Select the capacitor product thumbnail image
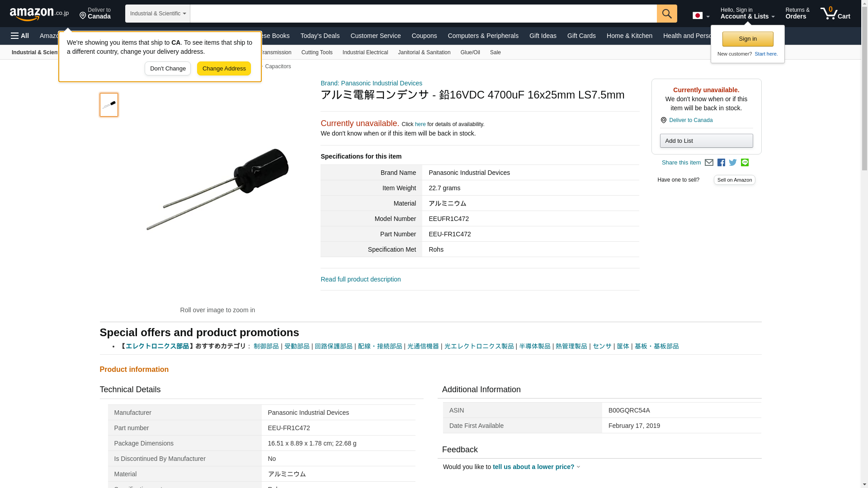This screenshot has width=868, height=488. 108,105
